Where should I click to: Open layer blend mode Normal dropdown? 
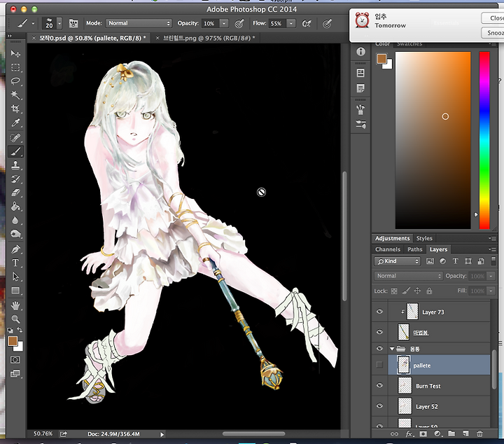pyautogui.click(x=408, y=275)
